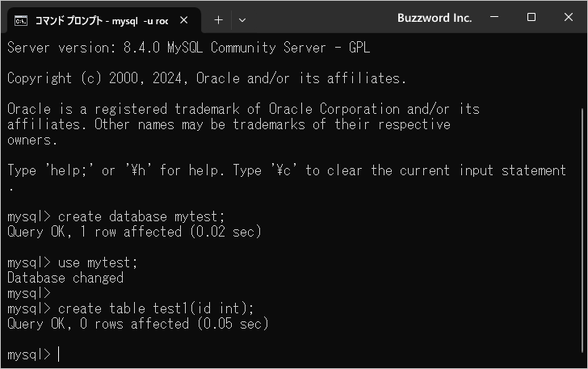Image resolution: width=588 pixels, height=369 pixels.
Task: Click the 'Server version: 8.4.0' line
Action: [x=189, y=48]
